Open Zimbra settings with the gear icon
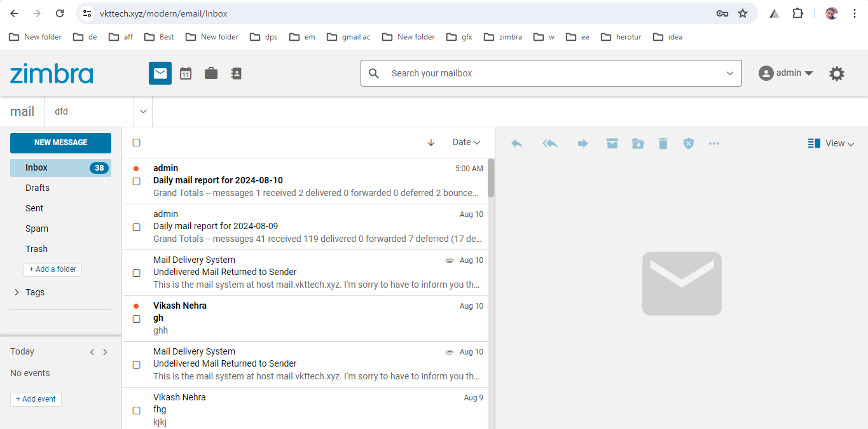This screenshot has height=429, width=868. 837,73
